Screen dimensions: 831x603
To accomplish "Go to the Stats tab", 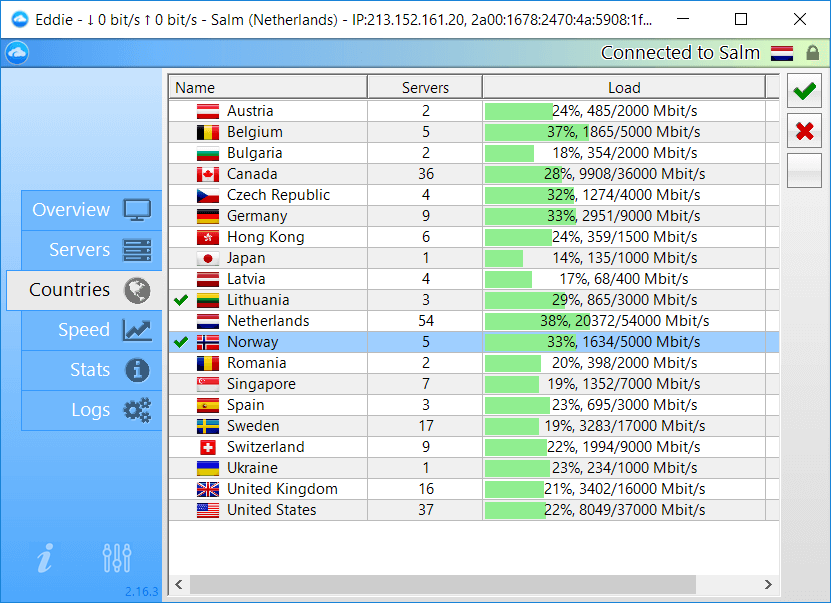I will click(92, 370).
